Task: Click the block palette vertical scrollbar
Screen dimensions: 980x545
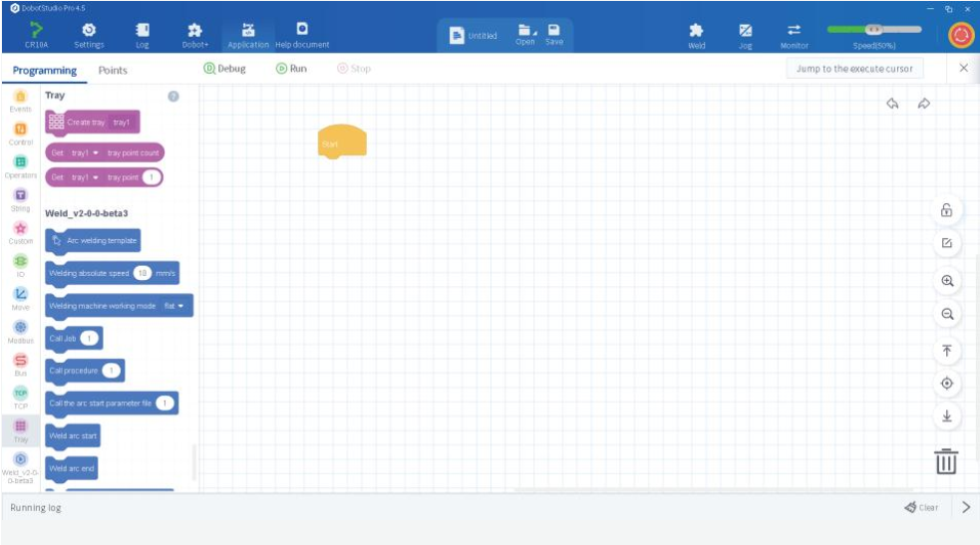Action: point(193,462)
